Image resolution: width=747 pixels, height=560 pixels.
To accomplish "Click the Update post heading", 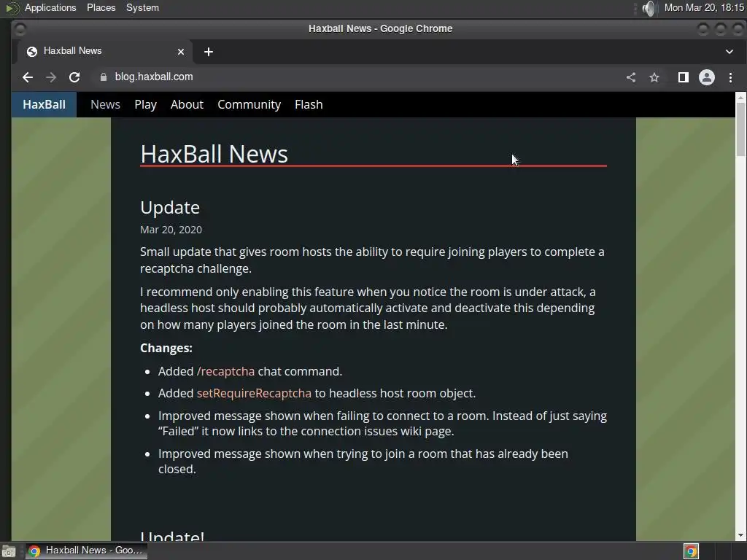I will (x=169, y=208).
